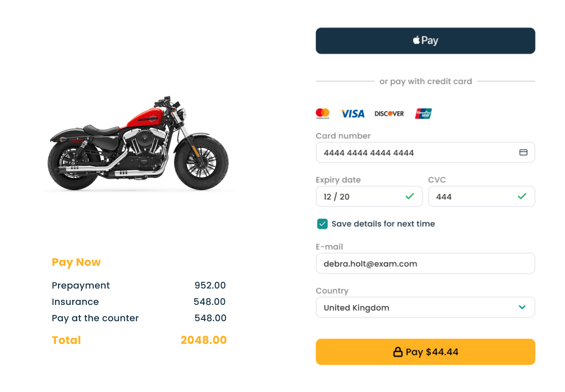
Task: Click the Mastercard logo icon
Action: [x=322, y=113]
